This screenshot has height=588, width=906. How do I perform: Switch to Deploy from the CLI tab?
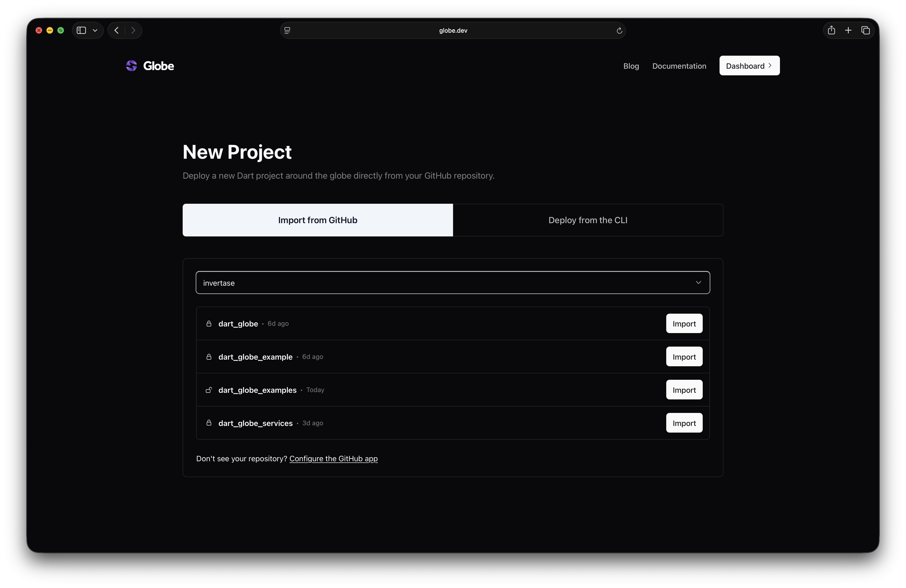point(587,220)
